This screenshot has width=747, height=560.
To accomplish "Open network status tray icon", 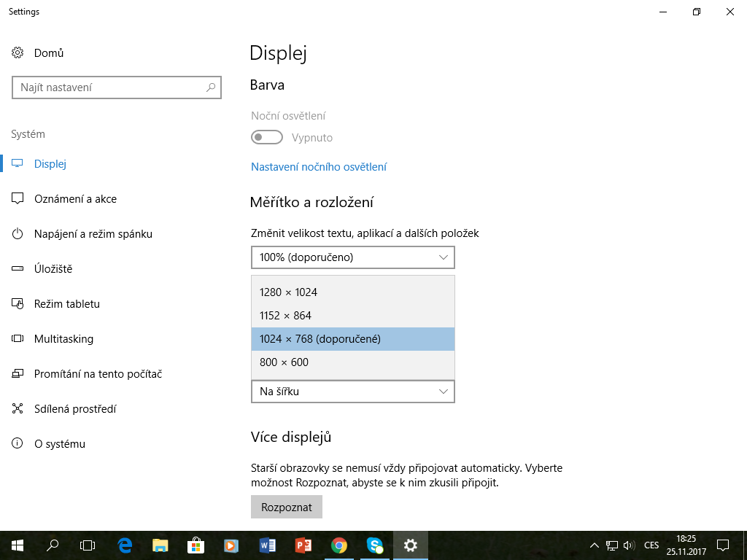I will coord(612,545).
